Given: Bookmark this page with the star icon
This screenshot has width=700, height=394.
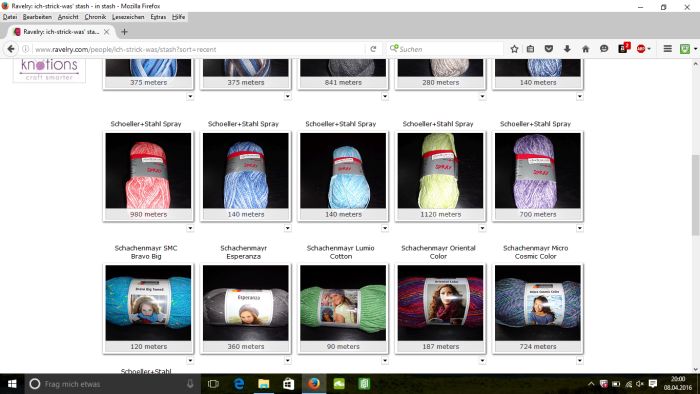Looking at the screenshot, I should tap(514, 49).
